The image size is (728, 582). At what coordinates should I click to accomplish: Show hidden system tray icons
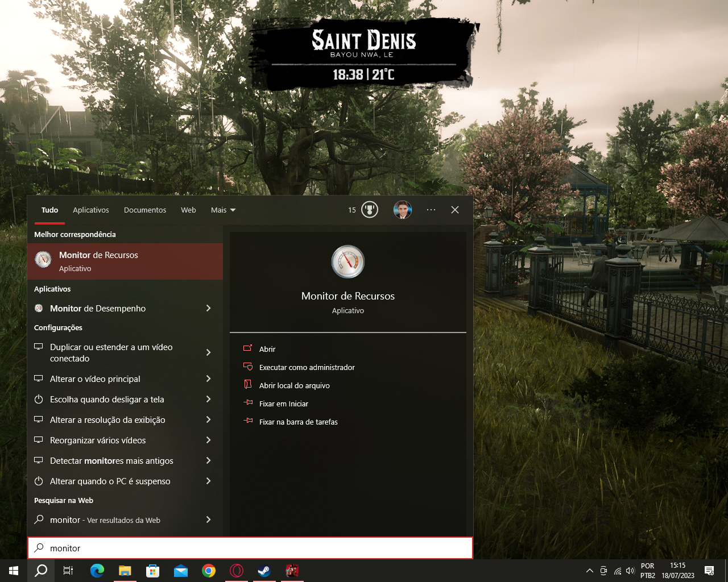click(590, 571)
